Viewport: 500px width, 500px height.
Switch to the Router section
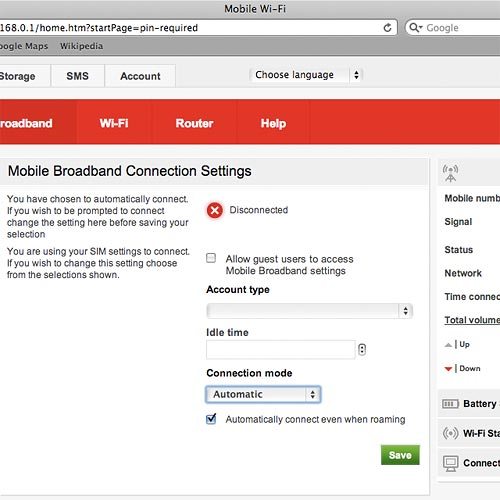[x=194, y=123]
